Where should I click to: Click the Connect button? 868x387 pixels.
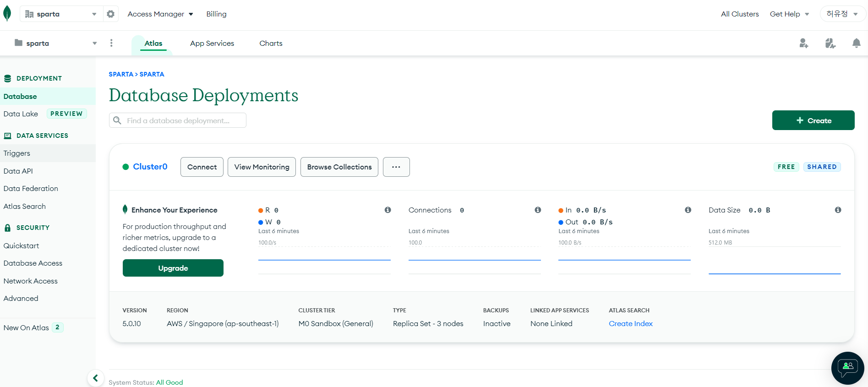(202, 167)
